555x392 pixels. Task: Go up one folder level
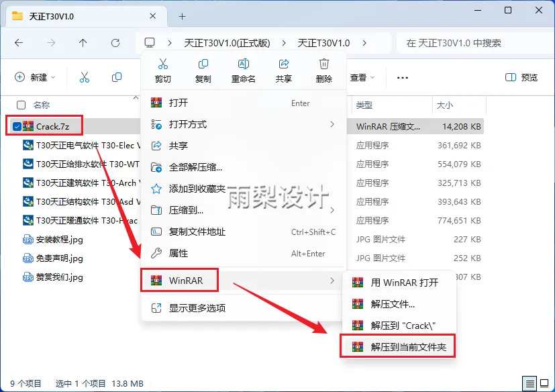pyautogui.click(x=83, y=43)
